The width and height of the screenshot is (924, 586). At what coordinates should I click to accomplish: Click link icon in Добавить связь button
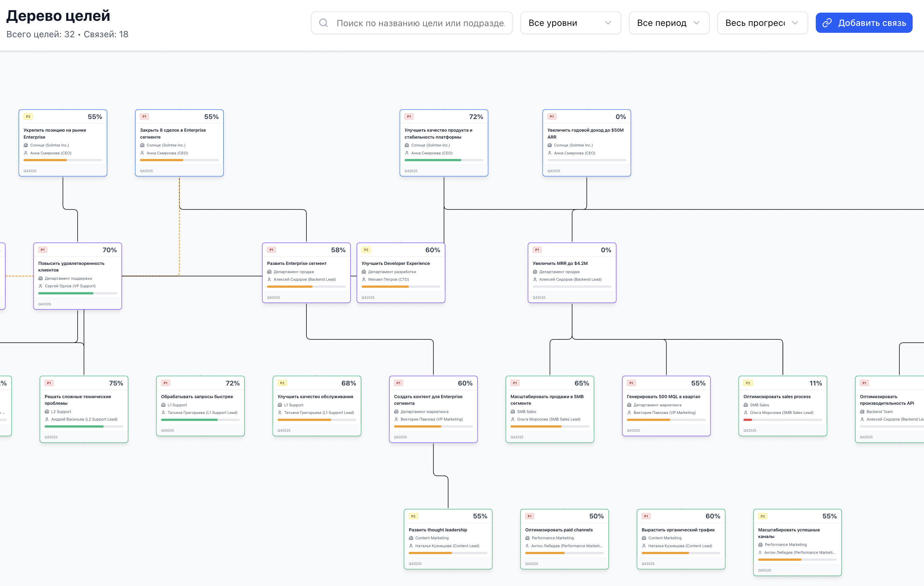click(827, 23)
